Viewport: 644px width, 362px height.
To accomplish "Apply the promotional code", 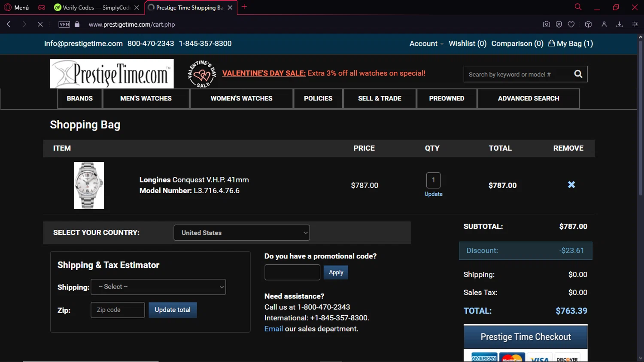I will (336, 272).
